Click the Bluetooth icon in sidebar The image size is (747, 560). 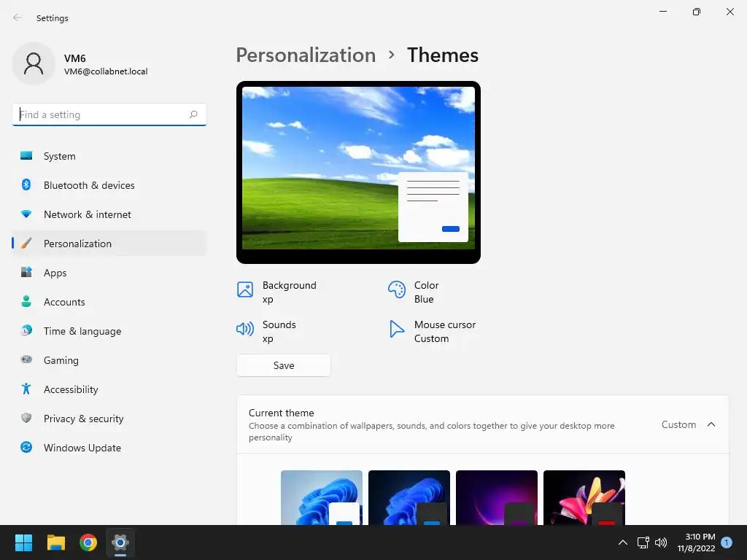point(26,184)
